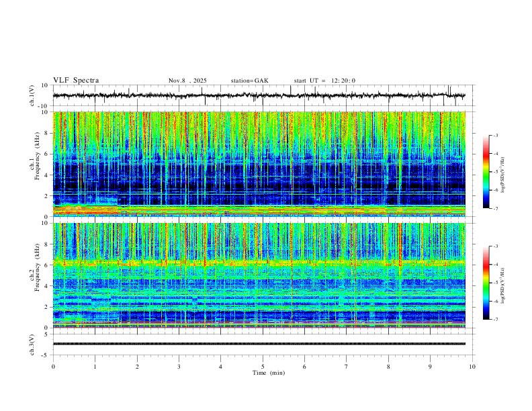Click the "1" tick on the Time axis

pos(95,367)
